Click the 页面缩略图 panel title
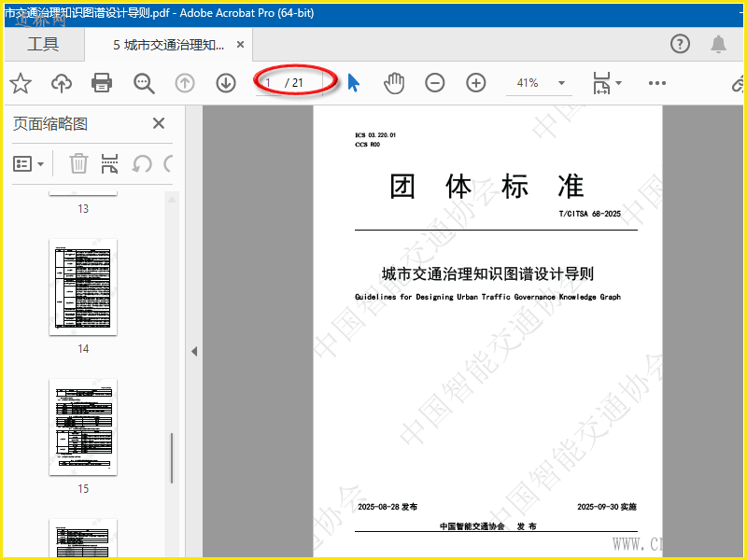 [50, 124]
